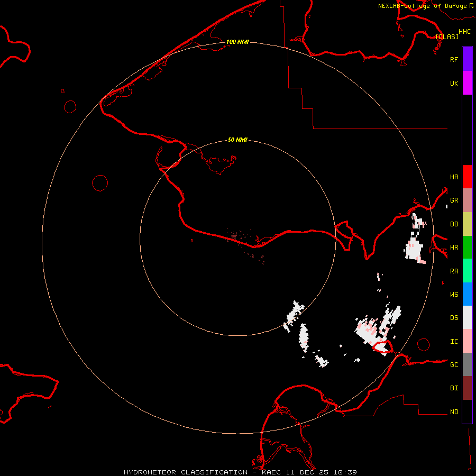The height and width of the screenshot is (476, 476).
Task: Select the IC pink legend swatch
Action: pos(467,341)
